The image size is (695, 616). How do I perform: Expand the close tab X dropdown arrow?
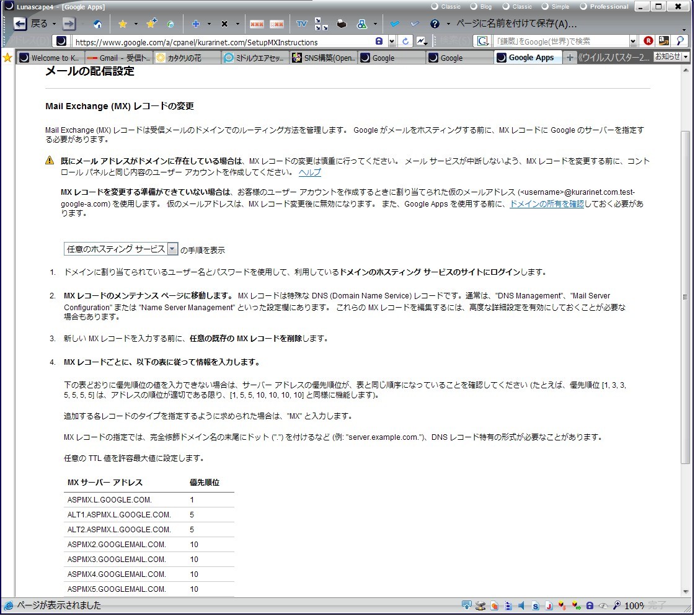(237, 24)
